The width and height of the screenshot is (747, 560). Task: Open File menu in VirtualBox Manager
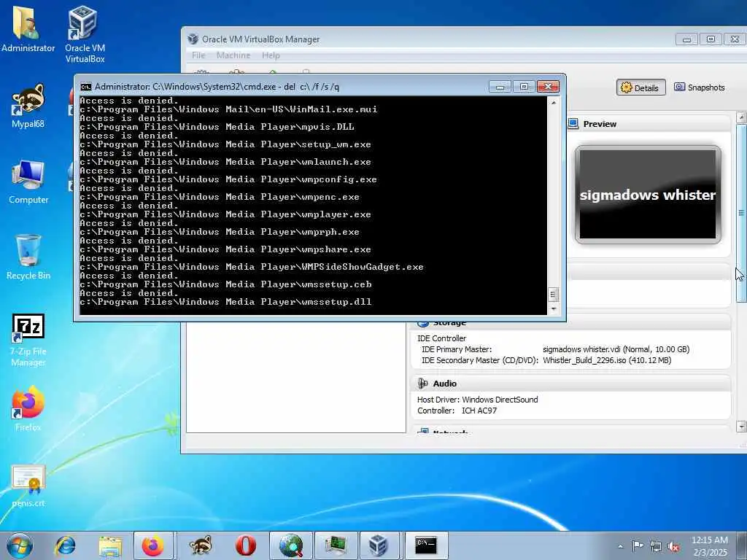[x=198, y=55]
